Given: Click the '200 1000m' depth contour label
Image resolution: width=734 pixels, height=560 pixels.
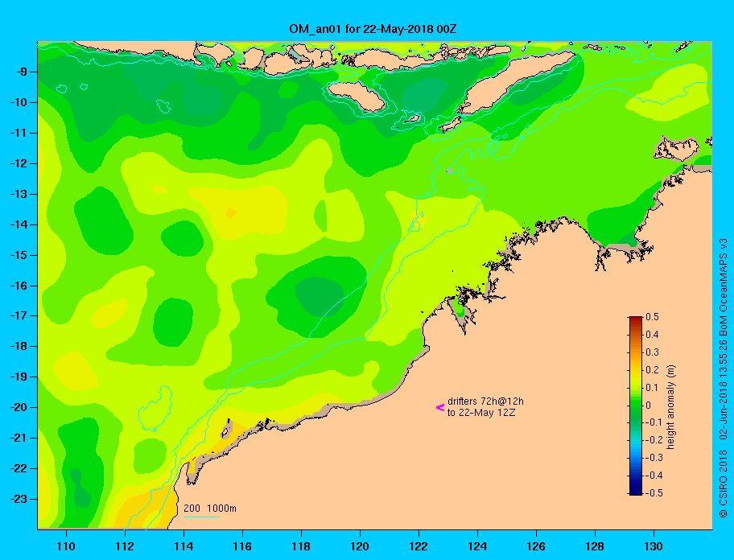Looking at the screenshot, I should [x=210, y=508].
